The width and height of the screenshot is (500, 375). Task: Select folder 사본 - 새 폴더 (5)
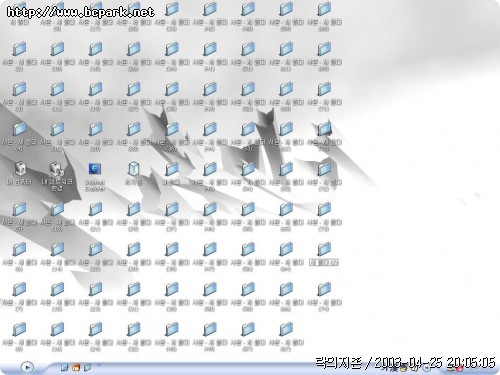click(19, 216)
